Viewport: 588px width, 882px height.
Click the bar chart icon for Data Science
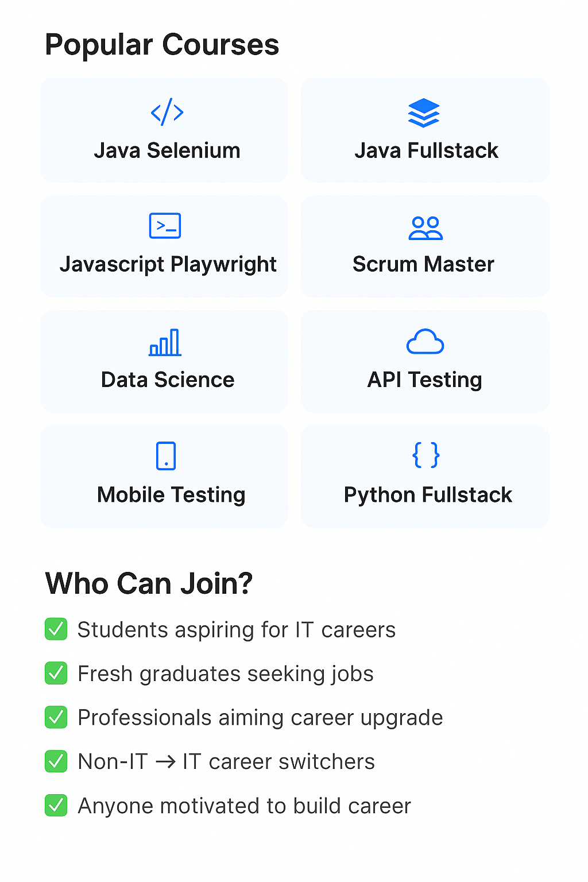click(x=165, y=342)
